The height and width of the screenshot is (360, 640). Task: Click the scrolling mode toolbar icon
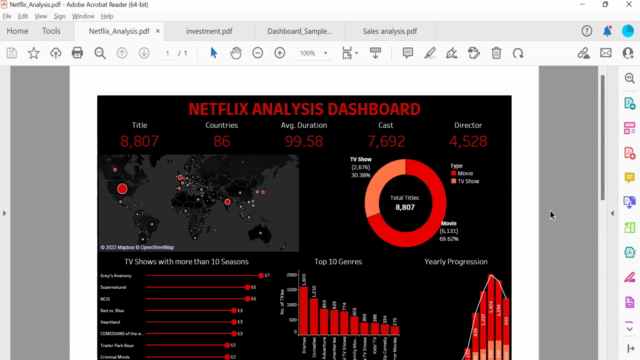coord(375,53)
